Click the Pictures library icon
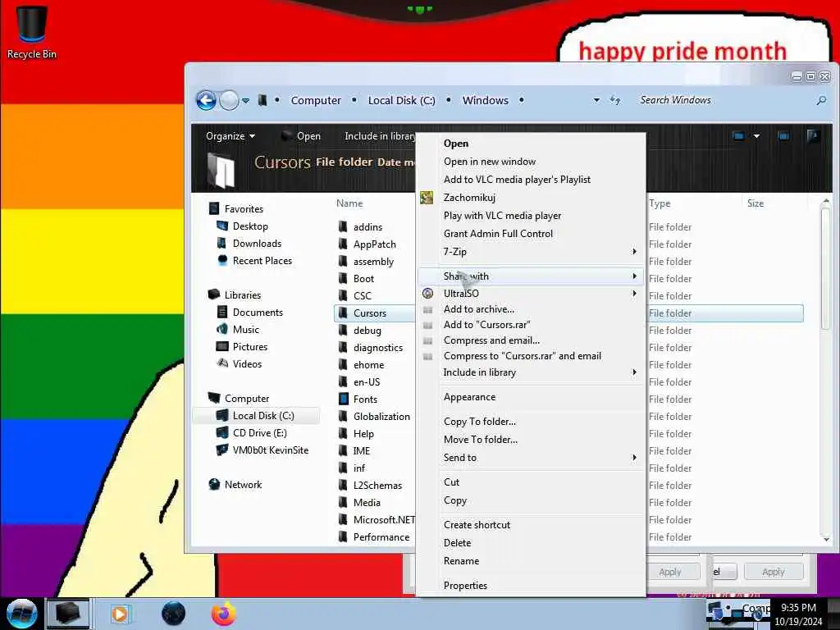Image resolution: width=840 pixels, height=630 pixels. (x=221, y=347)
